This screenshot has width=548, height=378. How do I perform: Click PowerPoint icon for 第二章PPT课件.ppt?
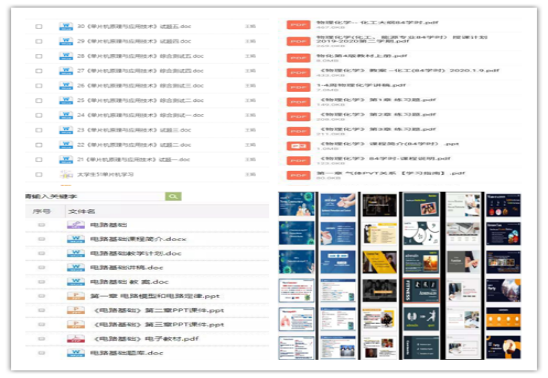pyautogui.click(x=76, y=310)
